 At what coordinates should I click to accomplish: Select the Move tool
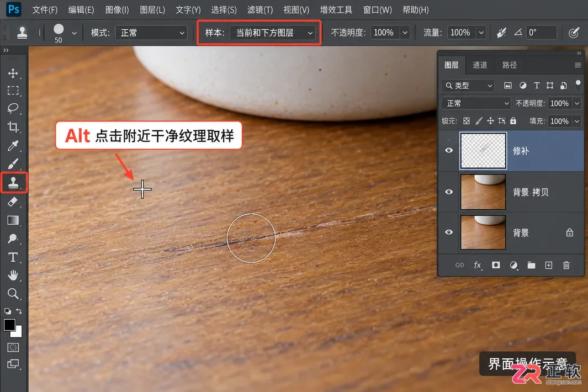click(x=13, y=73)
